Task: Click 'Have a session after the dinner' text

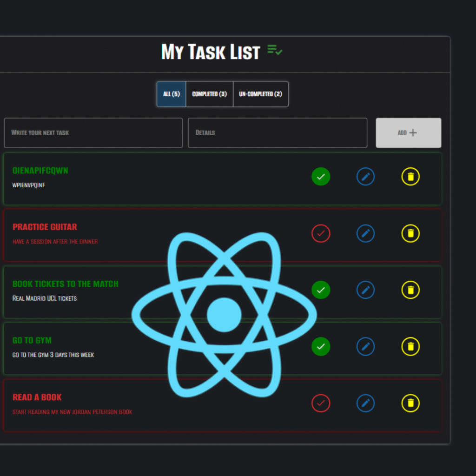Action: pos(55,242)
